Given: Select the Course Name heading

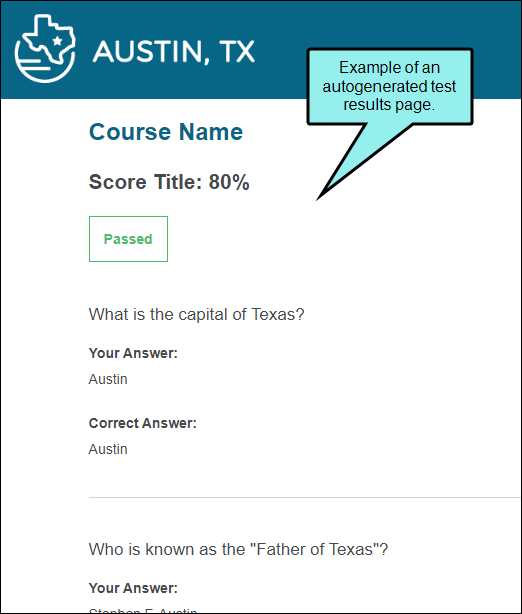Looking at the screenshot, I should [x=166, y=132].
